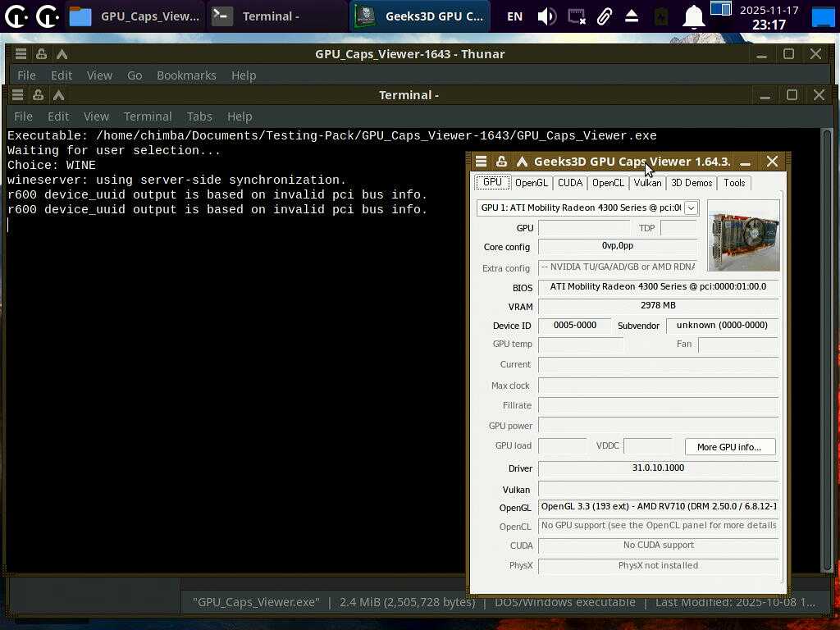This screenshot has height=630, width=840.
Task: Click the network disconnected tray icon
Action: click(x=577, y=16)
